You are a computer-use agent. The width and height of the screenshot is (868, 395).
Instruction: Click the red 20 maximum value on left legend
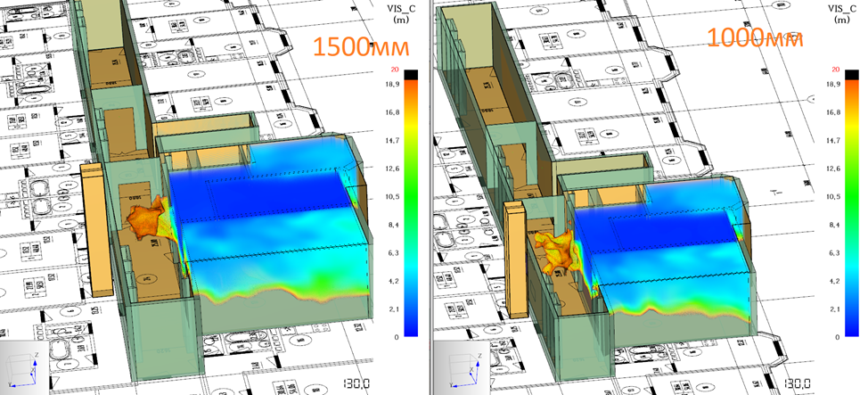click(393, 69)
